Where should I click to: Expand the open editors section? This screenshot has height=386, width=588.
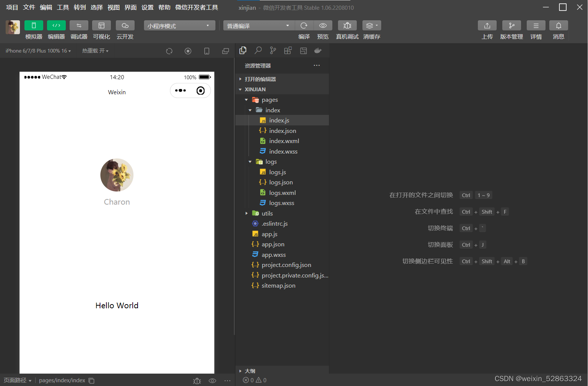pos(282,79)
